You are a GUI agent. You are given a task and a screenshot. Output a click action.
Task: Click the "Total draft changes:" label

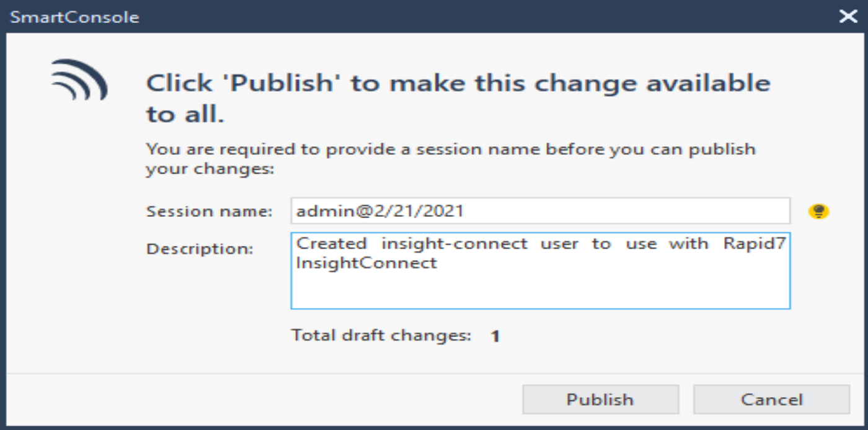point(381,336)
